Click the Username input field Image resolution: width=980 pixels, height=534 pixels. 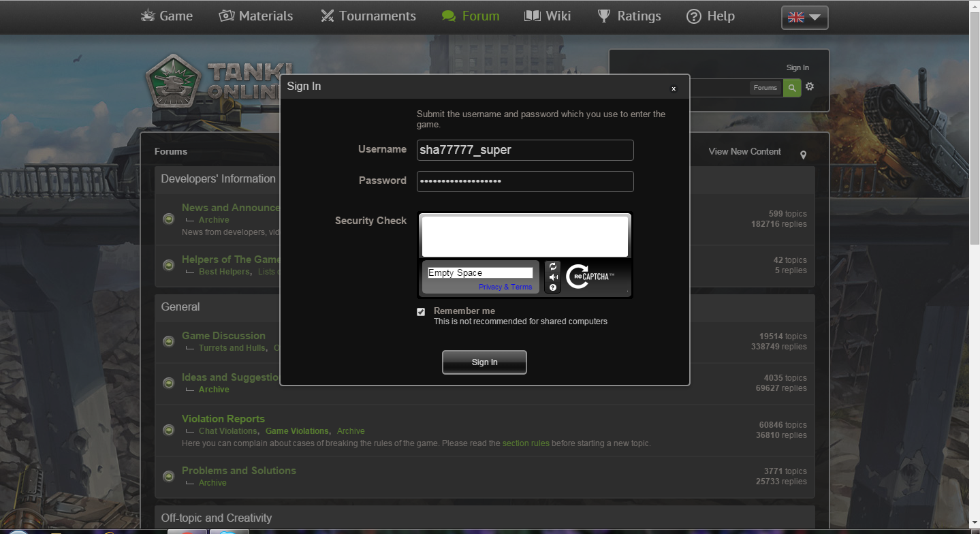[x=524, y=150]
